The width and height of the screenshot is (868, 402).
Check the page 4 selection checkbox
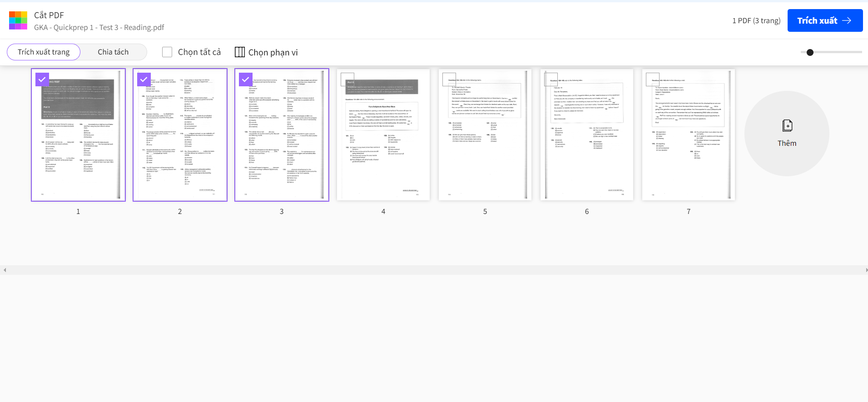347,79
